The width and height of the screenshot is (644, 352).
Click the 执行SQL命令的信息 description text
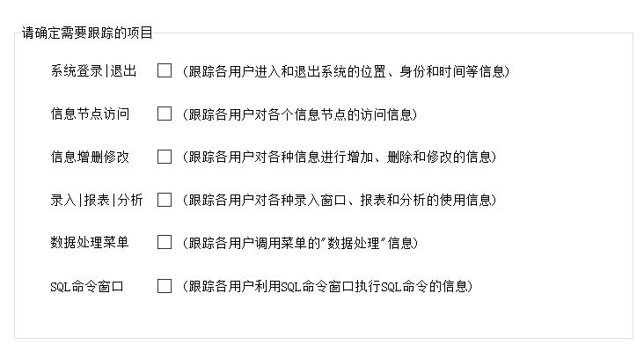click(x=327, y=286)
